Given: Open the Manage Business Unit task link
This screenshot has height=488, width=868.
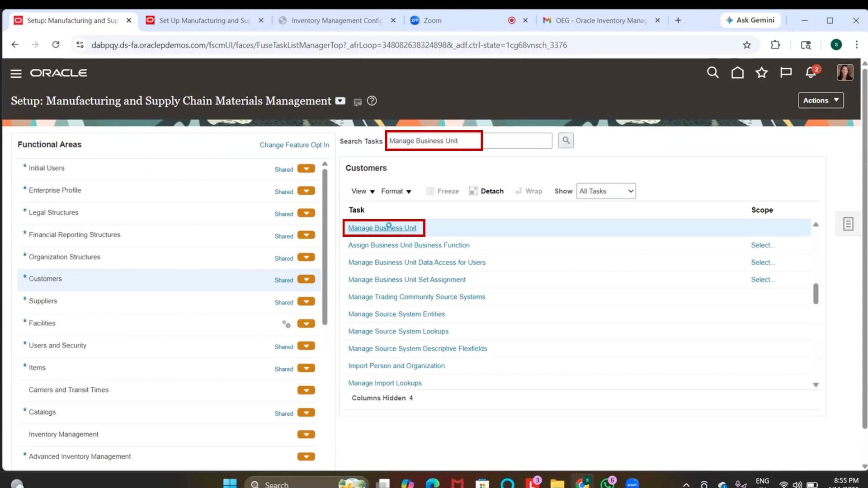Looking at the screenshot, I should point(382,228).
